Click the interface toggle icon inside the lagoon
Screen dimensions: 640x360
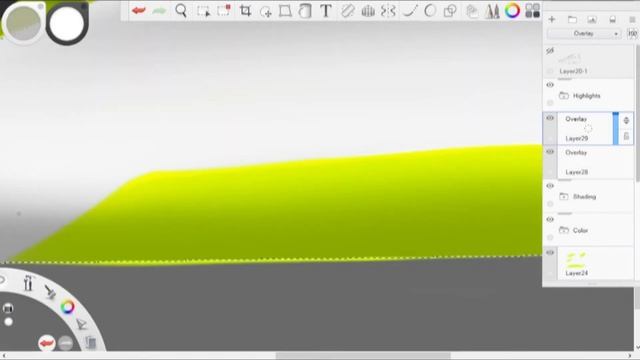8,308
